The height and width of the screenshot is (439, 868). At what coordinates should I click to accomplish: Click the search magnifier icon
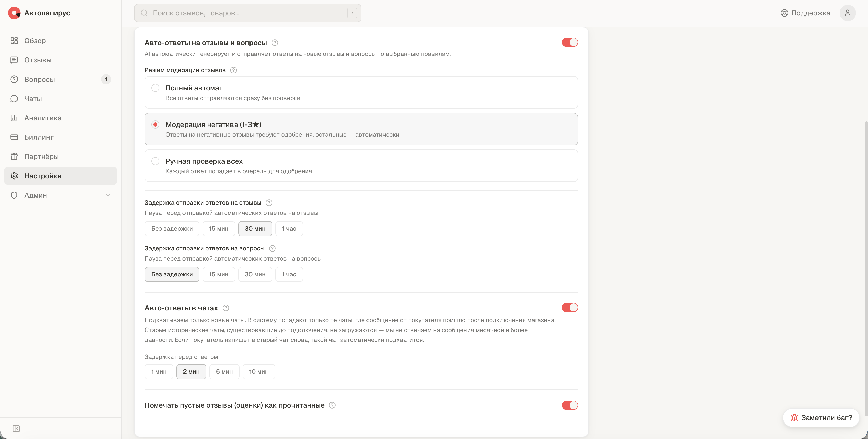[x=144, y=13]
